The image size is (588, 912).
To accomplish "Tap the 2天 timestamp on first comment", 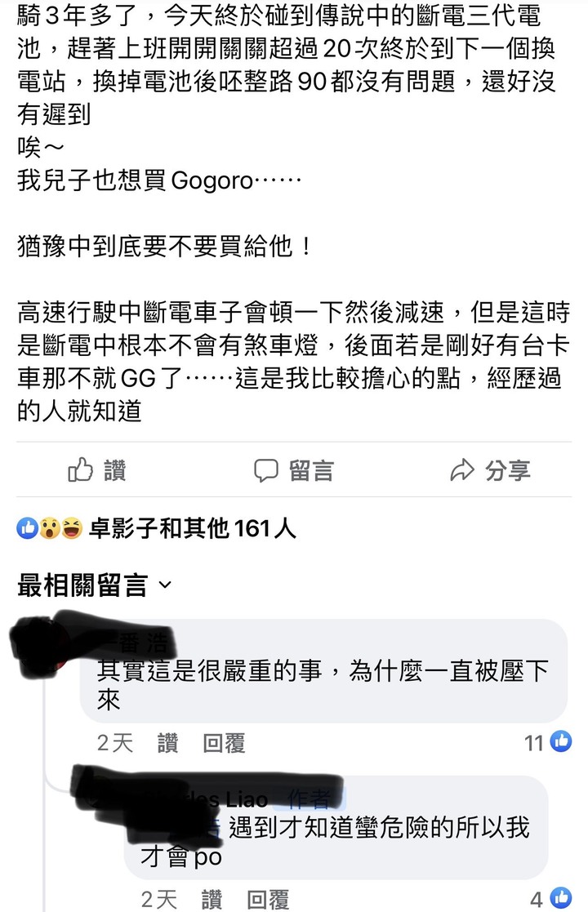I will tap(115, 743).
